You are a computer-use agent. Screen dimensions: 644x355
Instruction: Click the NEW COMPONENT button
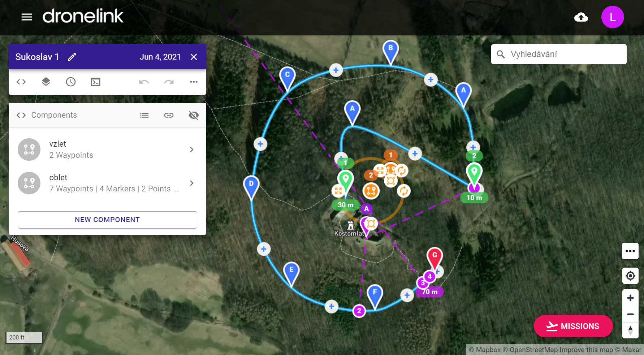pos(107,220)
